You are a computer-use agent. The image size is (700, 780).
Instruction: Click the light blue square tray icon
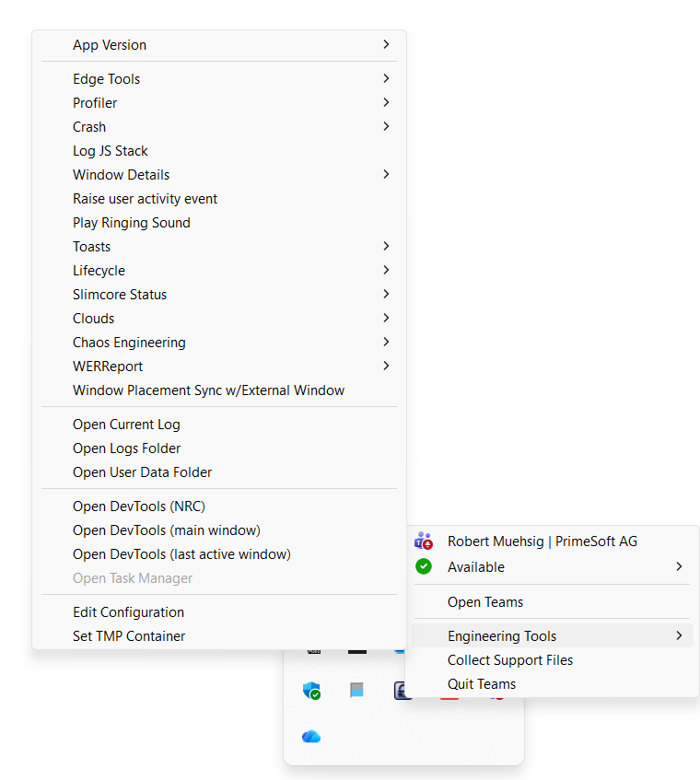pos(356,691)
